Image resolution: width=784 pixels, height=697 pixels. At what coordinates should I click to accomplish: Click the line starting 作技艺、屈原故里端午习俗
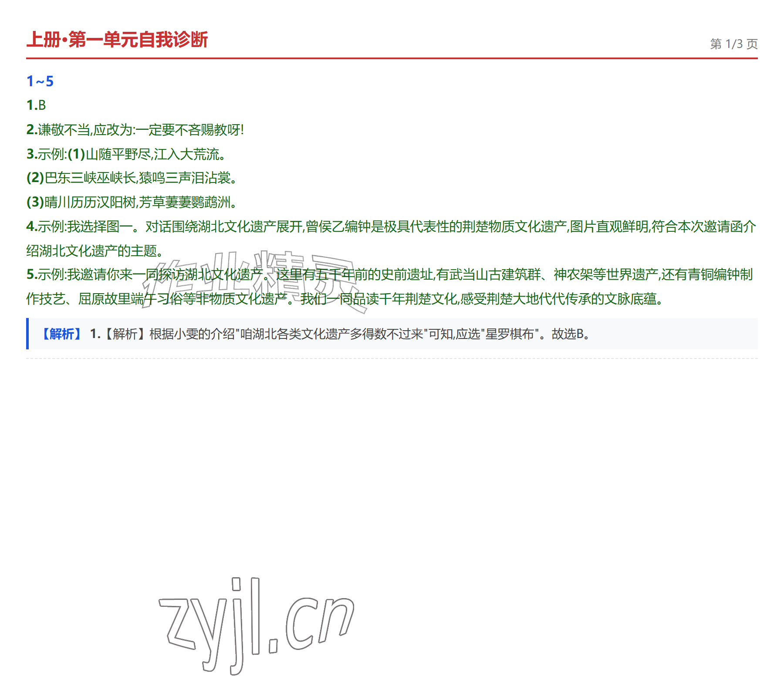click(x=345, y=299)
